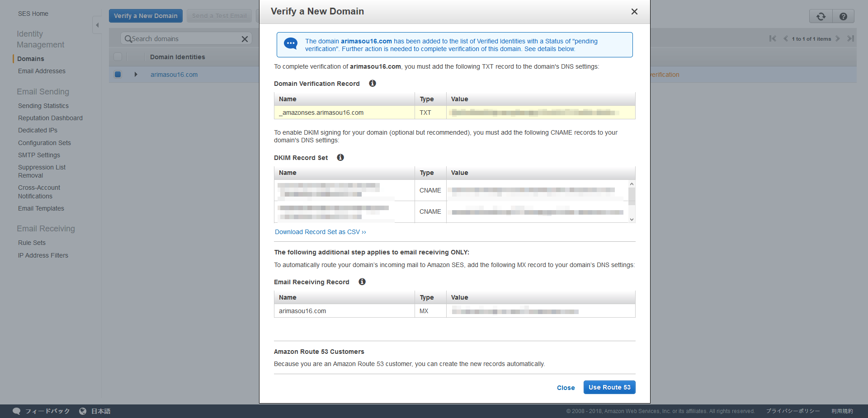Open the help question mark icon
Screen dimensions: 868x418
[x=843, y=16]
